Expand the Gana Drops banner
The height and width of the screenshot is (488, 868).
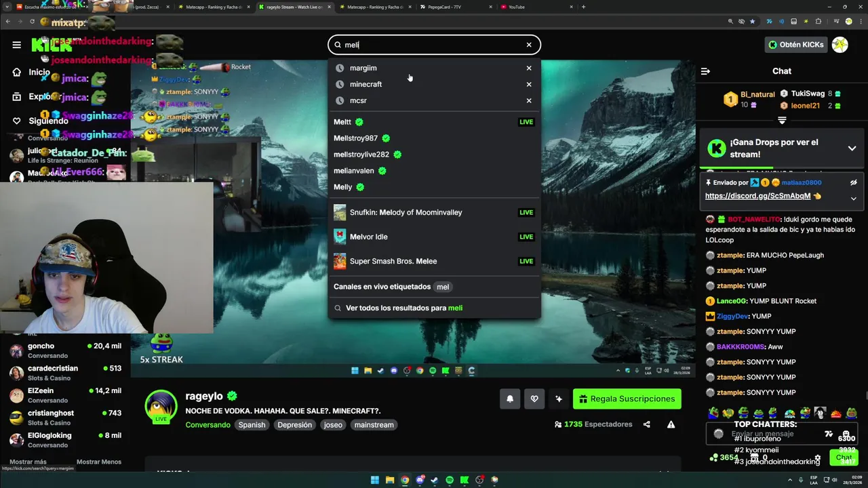852,148
